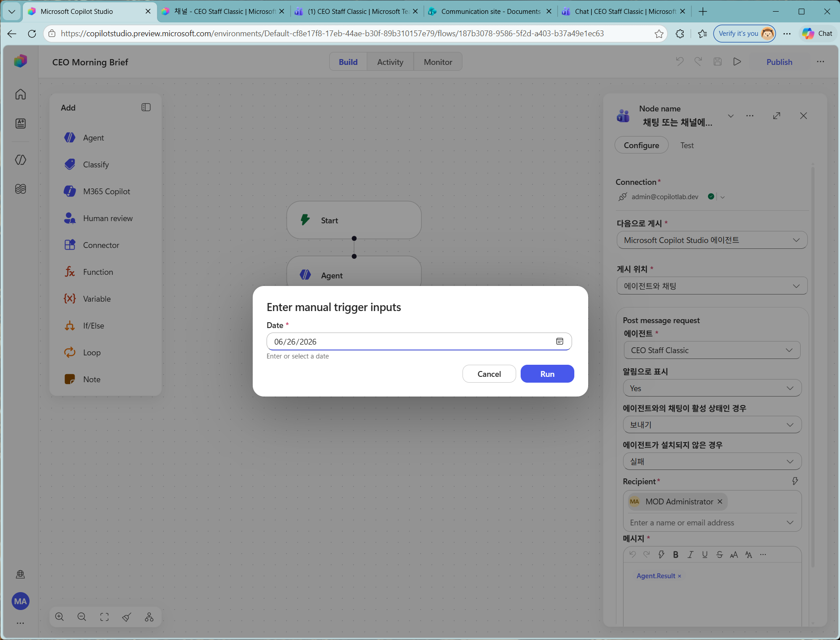Click the Copilot Studio logo

21,61
